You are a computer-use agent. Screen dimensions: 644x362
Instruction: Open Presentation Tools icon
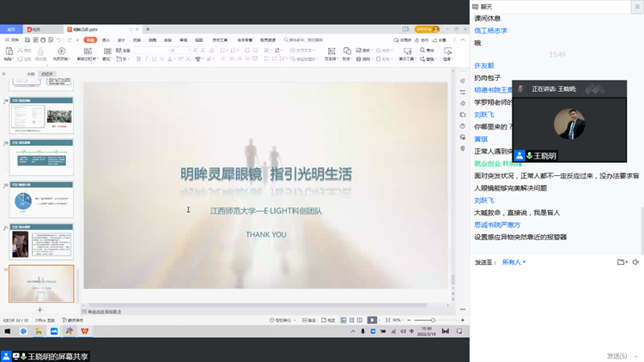coord(407,51)
